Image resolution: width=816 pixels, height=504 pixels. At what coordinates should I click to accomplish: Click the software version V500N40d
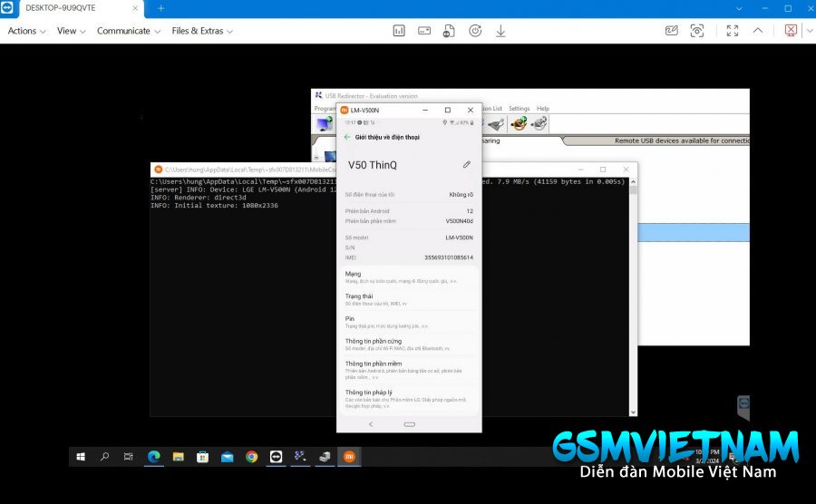(459, 221)
